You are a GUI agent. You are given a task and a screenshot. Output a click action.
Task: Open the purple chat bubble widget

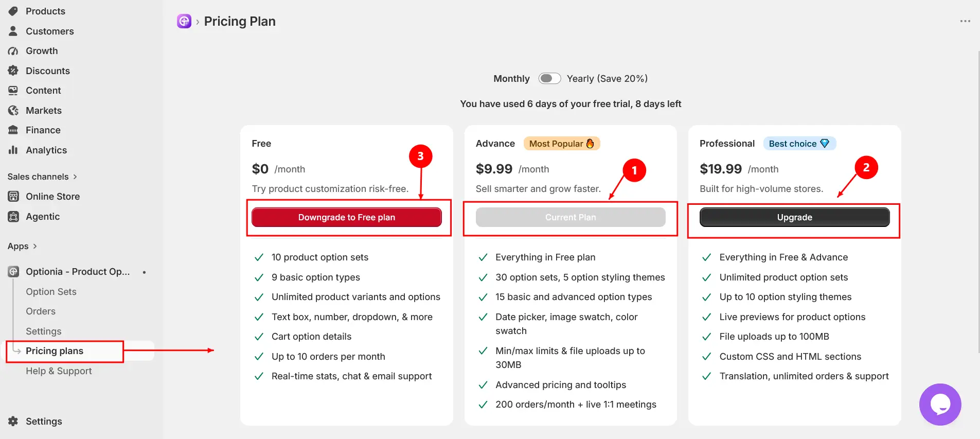coord(940,405)
